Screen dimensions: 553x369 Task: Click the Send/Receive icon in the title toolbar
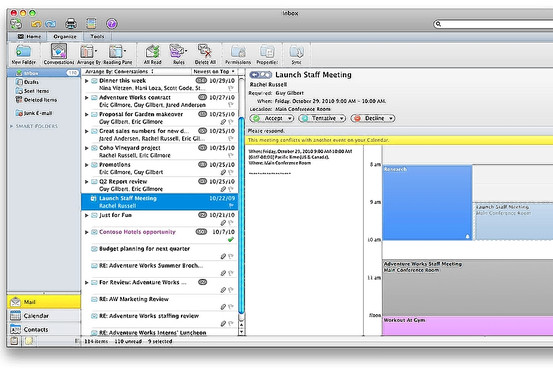coord(16,24)
